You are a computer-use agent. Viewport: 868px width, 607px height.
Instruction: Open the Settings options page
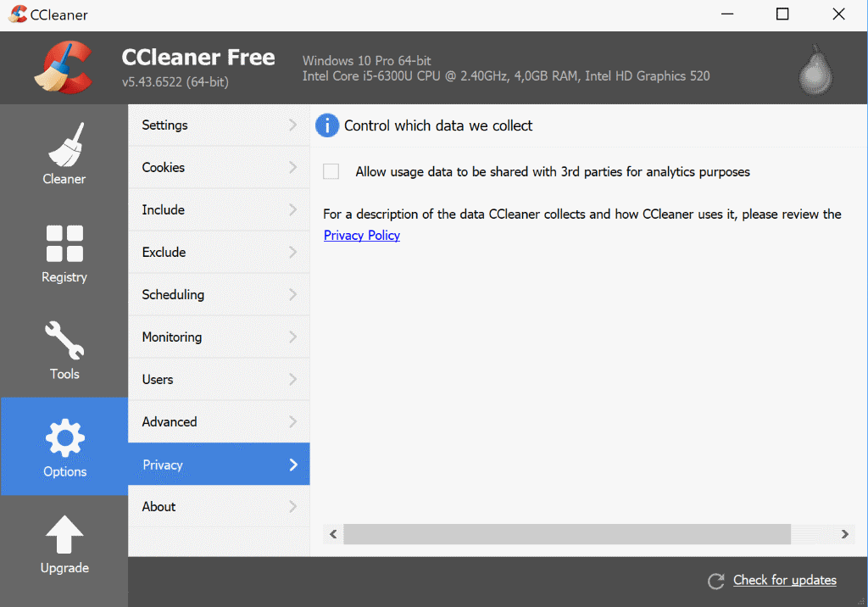[x=219, y=125]
